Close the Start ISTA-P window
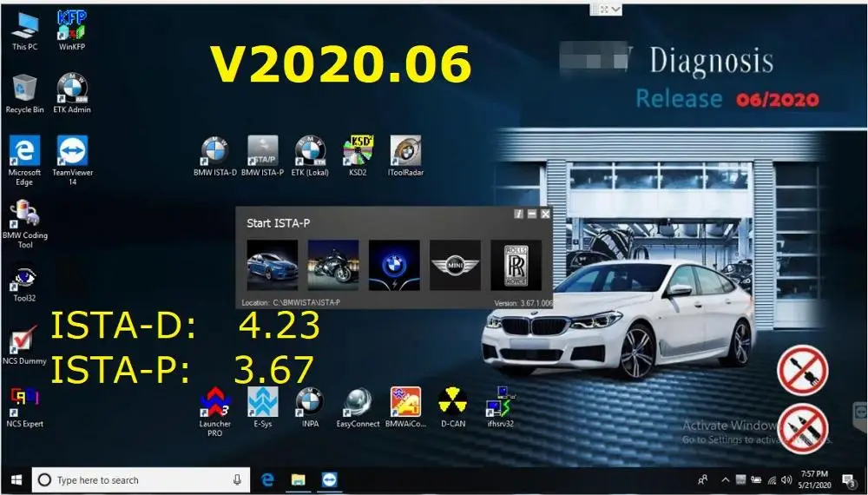 [545, 214]
